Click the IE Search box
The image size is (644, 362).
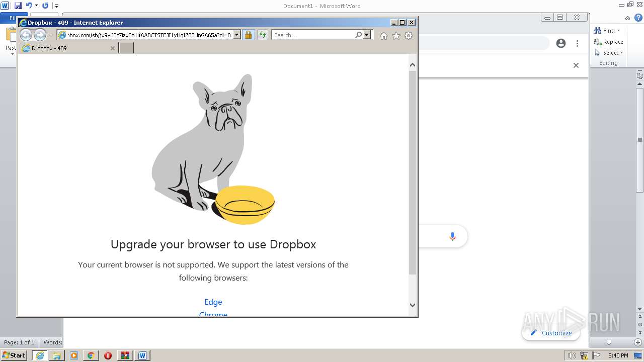(x=313, y=35)
